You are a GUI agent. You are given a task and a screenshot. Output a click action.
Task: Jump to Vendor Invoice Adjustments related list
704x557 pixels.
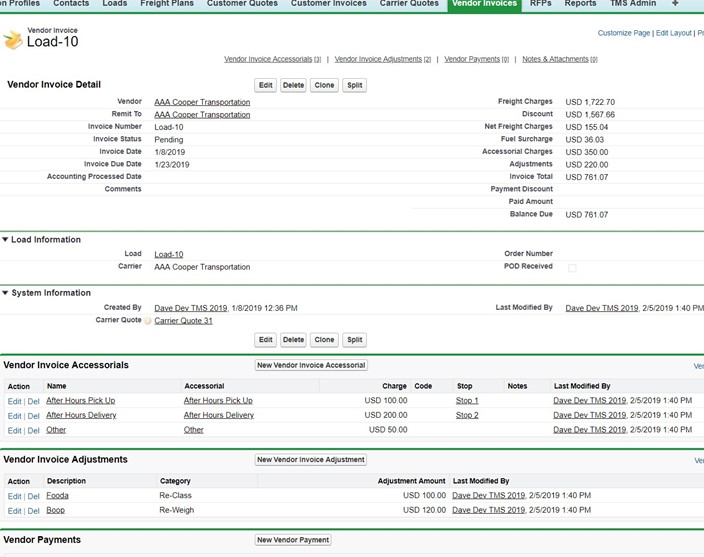(383, 59)
